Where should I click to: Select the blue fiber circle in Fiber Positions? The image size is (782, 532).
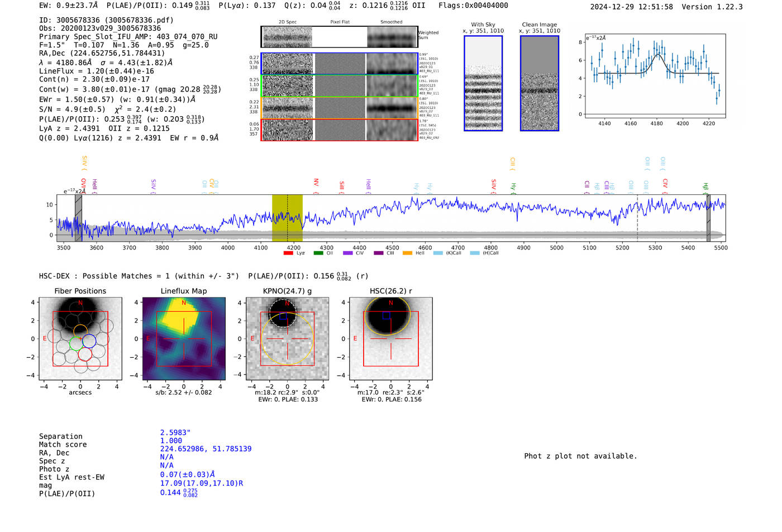(x=89, y=341)
